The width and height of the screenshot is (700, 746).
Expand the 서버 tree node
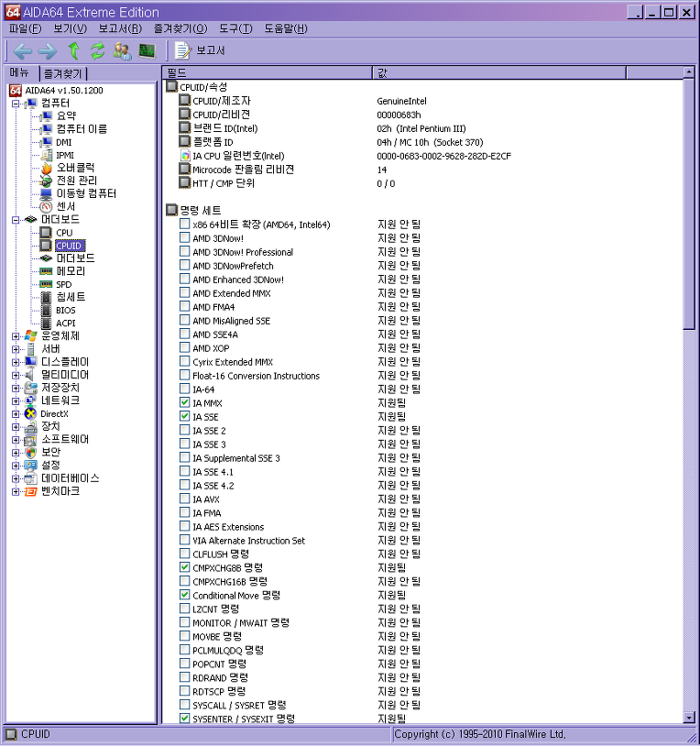16,349
